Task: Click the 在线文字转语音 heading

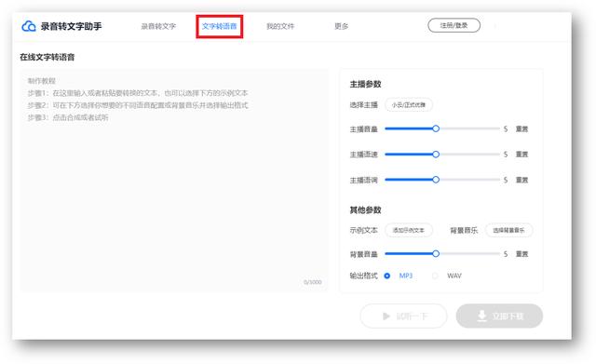Action: (x=47, y=58)
